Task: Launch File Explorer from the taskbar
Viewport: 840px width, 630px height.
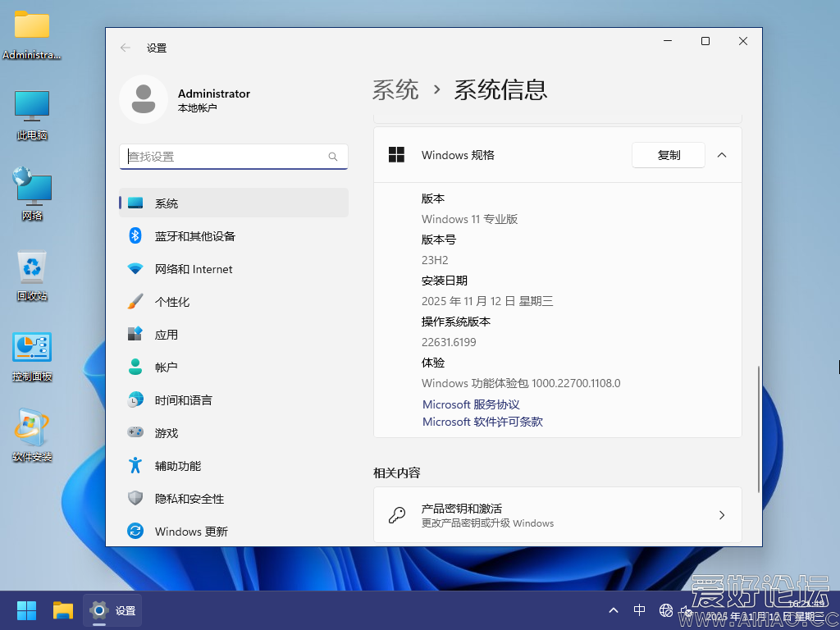Action: pos(63,610)
